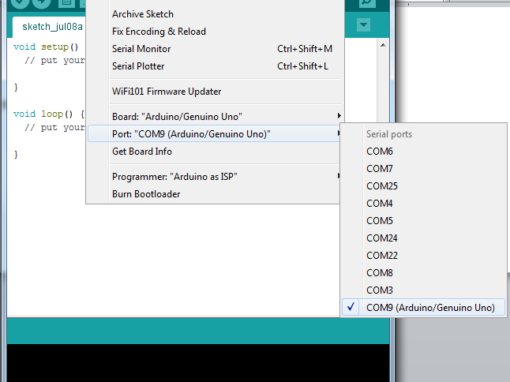Pick the COM4 port
Viewport: 510px width, 382px height.
click(423, 203)
